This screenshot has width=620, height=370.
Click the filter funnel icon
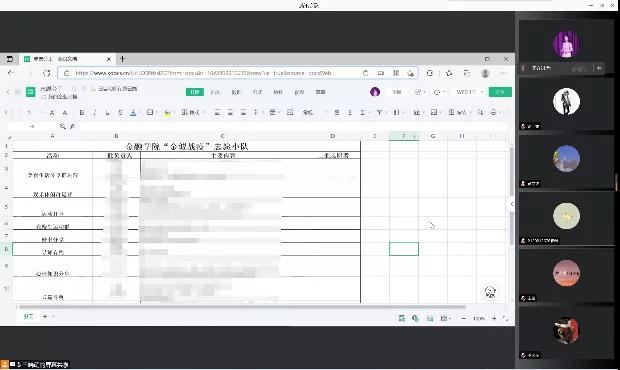coord(379,113)
